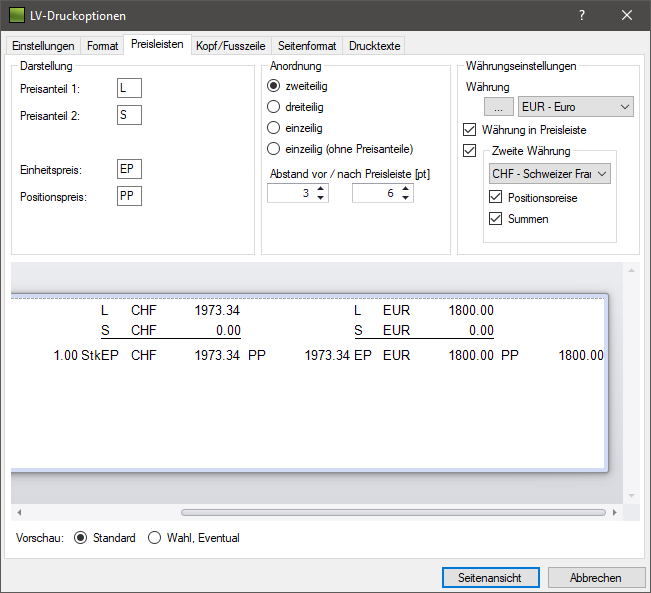The height and width of the screenshot is (593, 651).
Task: Click the Preisanteil 1 input field
Action: (129, 88)
